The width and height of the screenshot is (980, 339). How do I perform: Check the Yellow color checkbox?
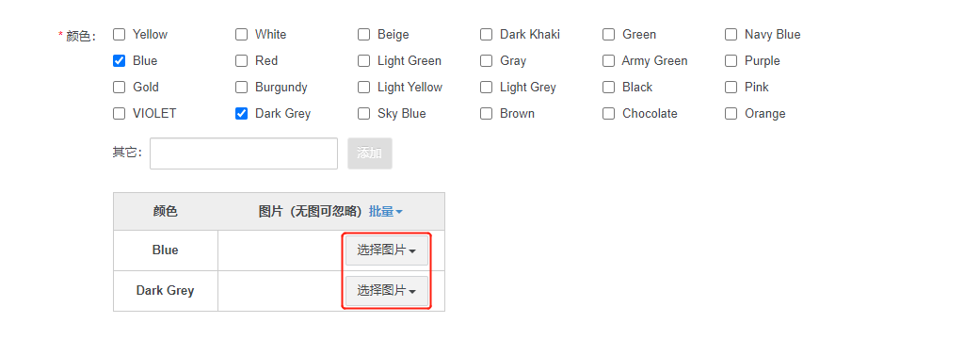[x=119, y=35]
